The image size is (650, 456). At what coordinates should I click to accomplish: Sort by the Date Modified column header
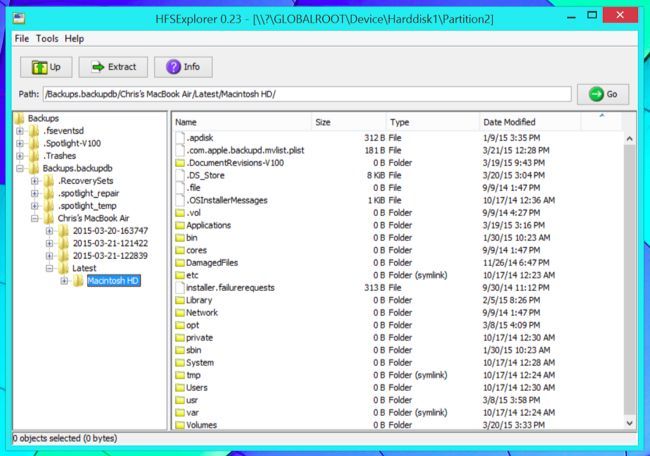(x=530, y=122)
